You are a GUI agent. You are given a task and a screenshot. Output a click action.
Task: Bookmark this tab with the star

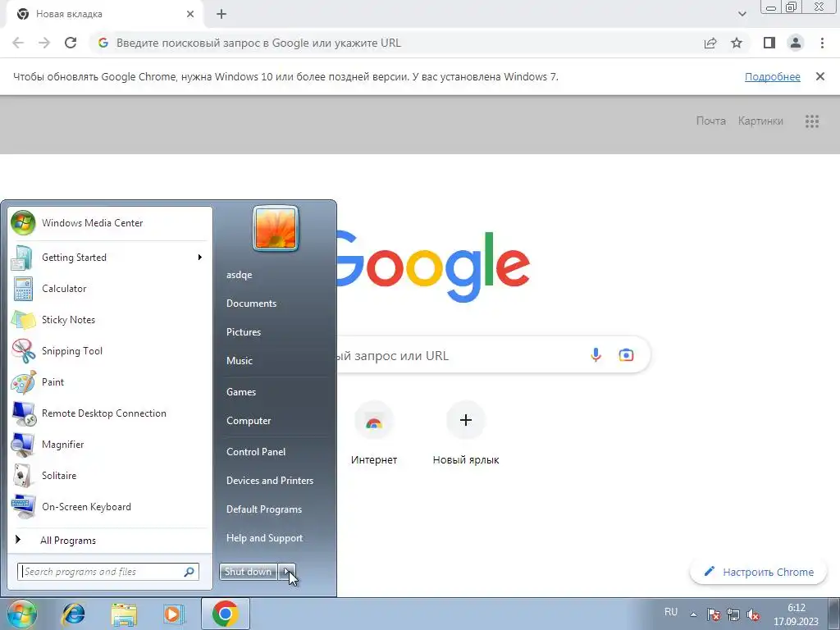pyautogui.click(x=737, y=43)
